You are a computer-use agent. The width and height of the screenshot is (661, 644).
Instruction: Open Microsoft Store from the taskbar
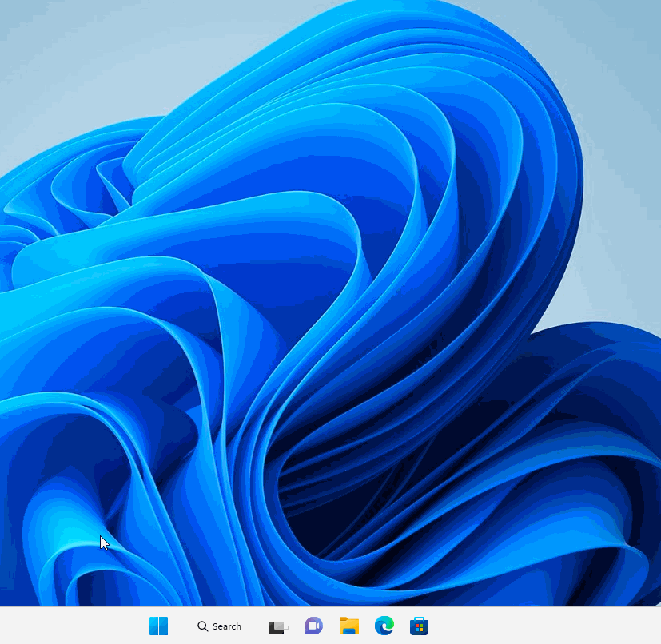point(419,626)
